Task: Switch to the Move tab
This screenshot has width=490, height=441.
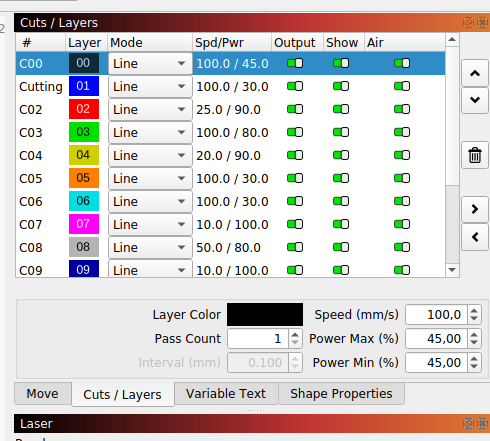Action: coord(43,394)
